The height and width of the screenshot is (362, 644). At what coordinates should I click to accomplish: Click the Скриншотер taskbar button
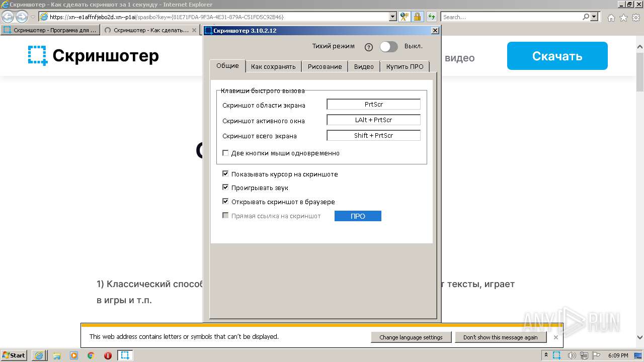click(x=125, y=355)
